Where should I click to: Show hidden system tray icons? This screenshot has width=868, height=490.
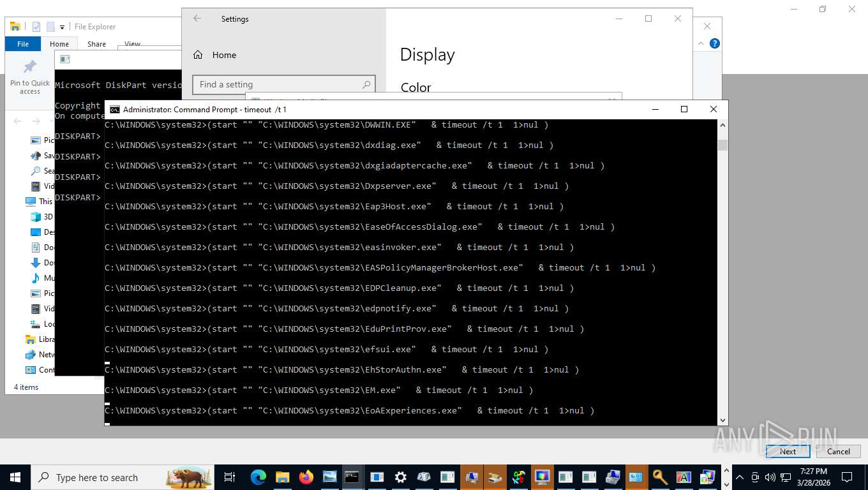740,477
